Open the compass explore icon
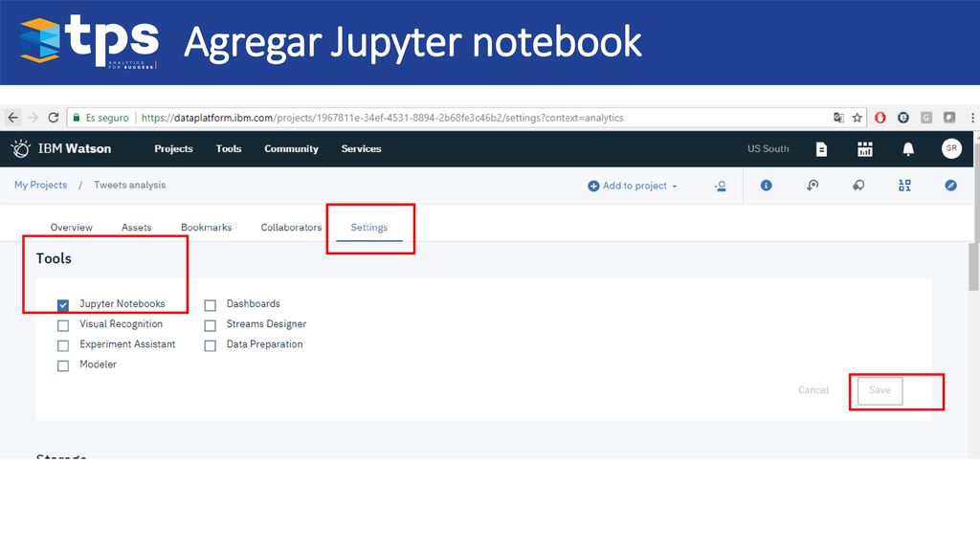 pos(950,185)
